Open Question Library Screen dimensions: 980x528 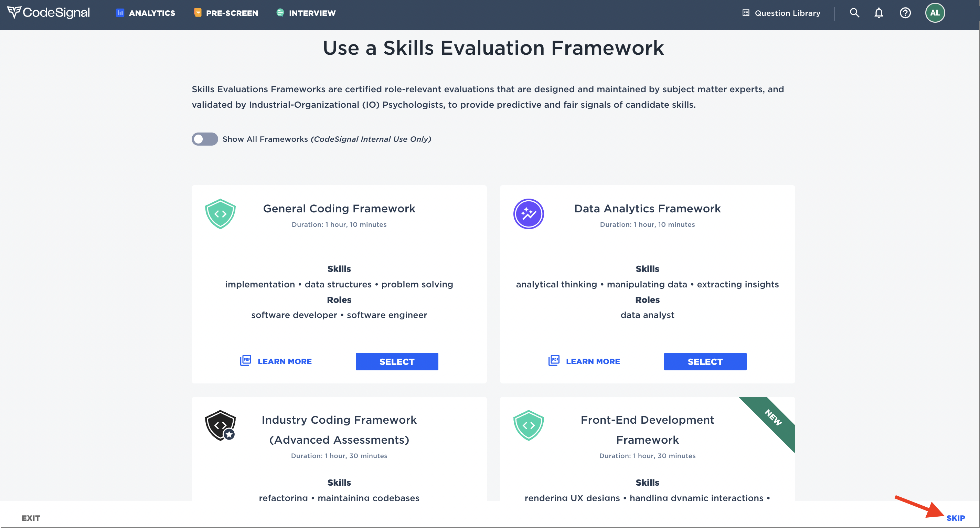(x=781, y=13)
